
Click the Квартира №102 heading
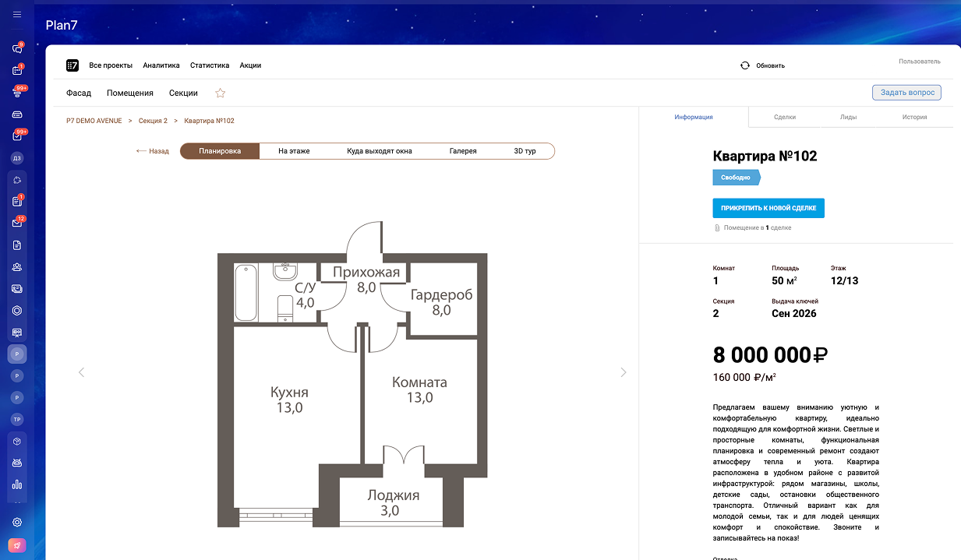tap(765, 157)
